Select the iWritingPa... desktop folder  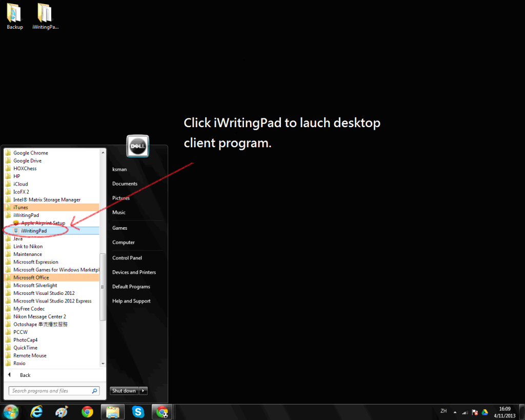45,16
